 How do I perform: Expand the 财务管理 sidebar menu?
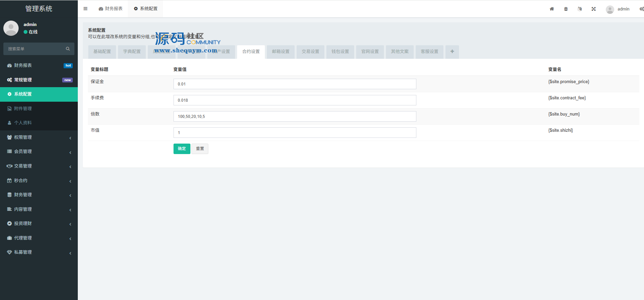coord(39,195)
